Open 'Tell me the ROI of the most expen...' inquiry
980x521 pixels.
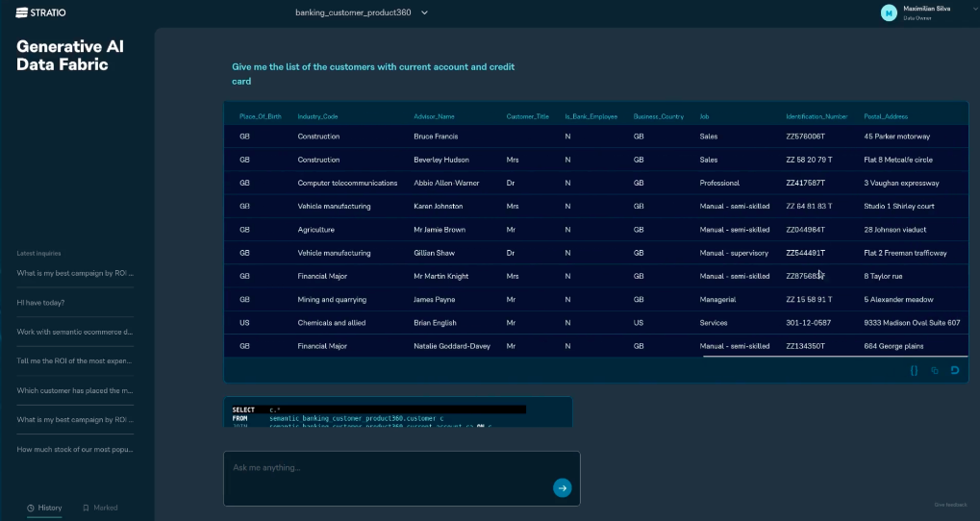tap(75, 361)
